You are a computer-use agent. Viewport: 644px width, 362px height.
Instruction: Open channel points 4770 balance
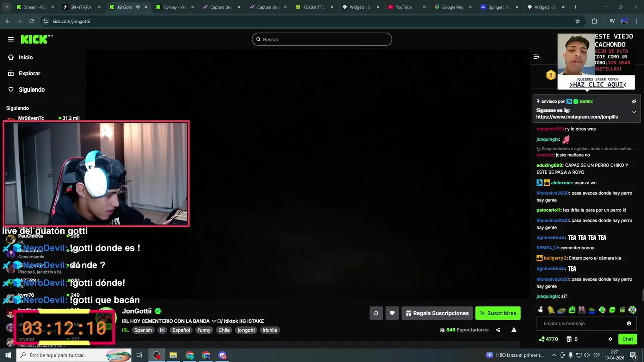point(548,339)
